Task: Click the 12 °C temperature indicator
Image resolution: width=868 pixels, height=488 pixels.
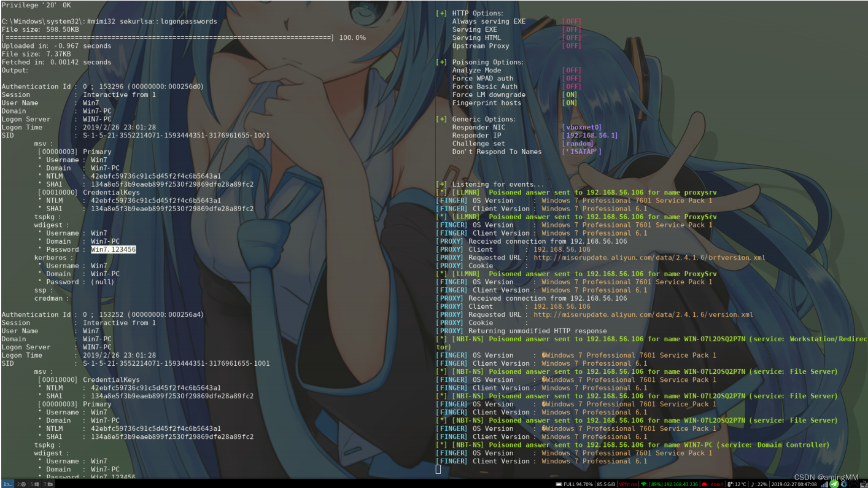Action: click(737, 484)
